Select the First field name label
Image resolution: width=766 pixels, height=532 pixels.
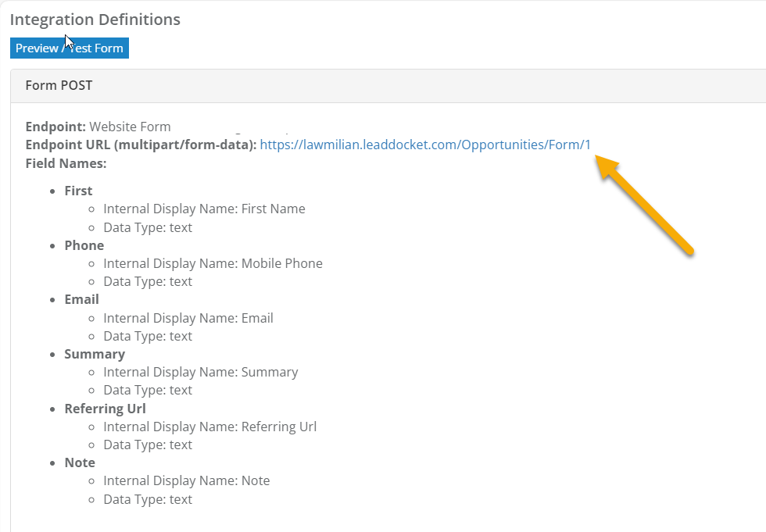(77, 190)
